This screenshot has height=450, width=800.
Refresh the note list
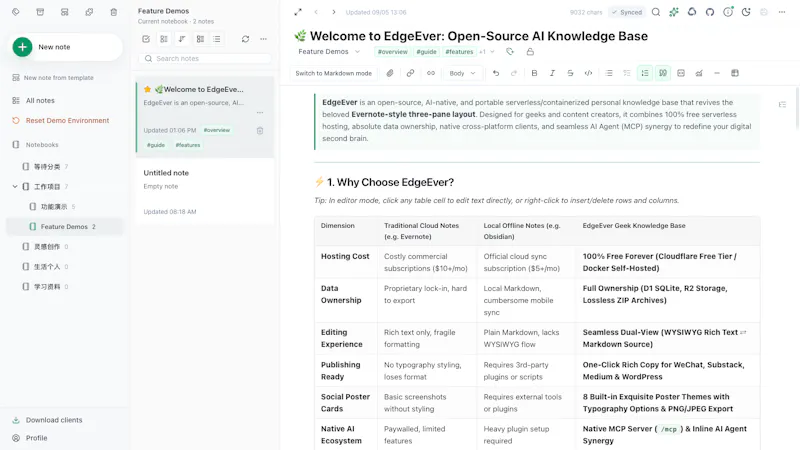pos(245,39)
